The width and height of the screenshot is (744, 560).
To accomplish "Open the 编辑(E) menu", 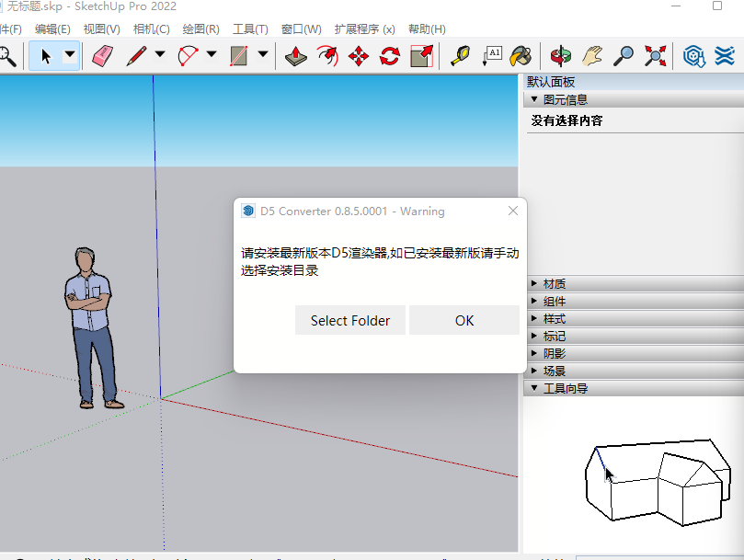I will [x=52, y=29].
